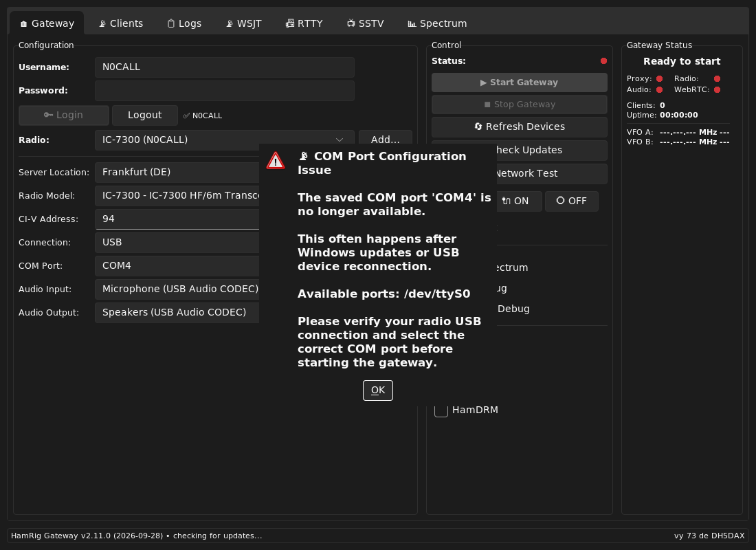This screenshot has height=550, width=756.
Task: Click the Logout button
Action: pyautogui.click(x=144, y=115)
